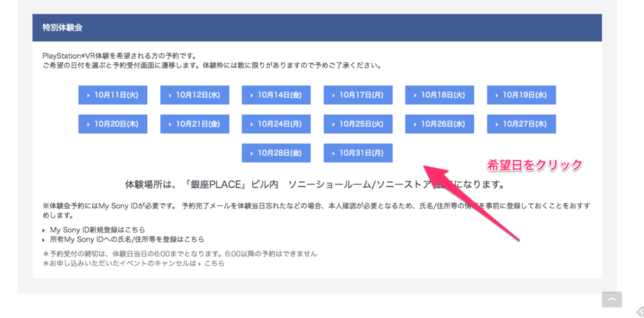Pick 10月17日(月) as desired date
This screenshot has width=644, height=318.
[x=358, y=95]
